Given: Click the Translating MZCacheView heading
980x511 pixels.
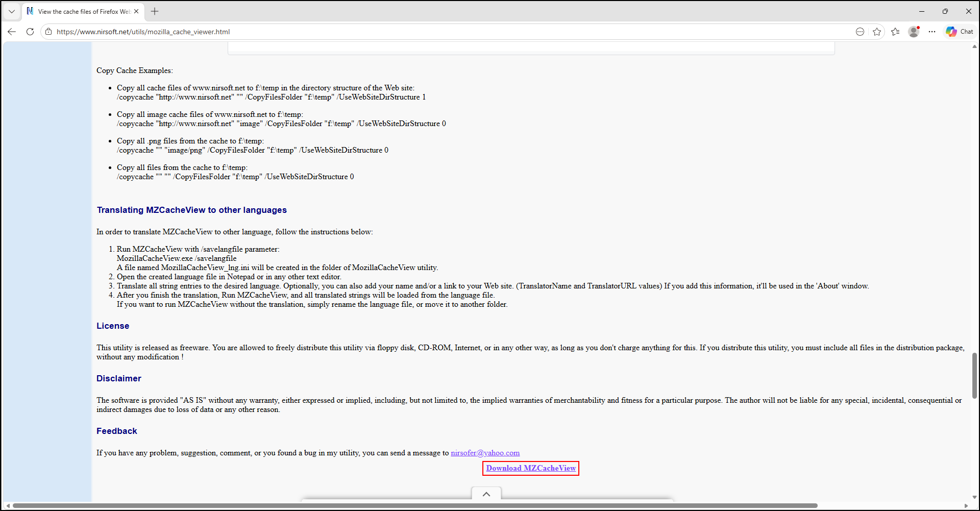Looking at the screenshot, I should point(192,210).
